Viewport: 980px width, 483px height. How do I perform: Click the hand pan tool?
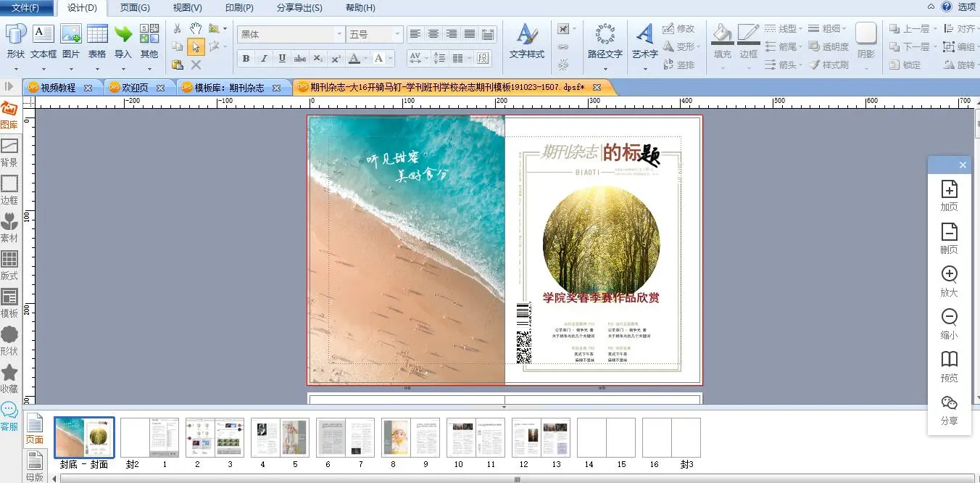196,28
